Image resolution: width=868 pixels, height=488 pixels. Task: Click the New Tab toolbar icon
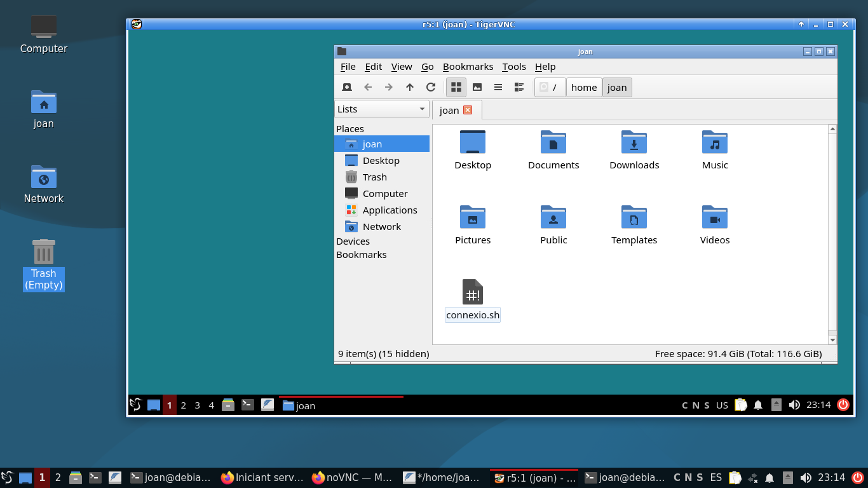click(347, 88)
